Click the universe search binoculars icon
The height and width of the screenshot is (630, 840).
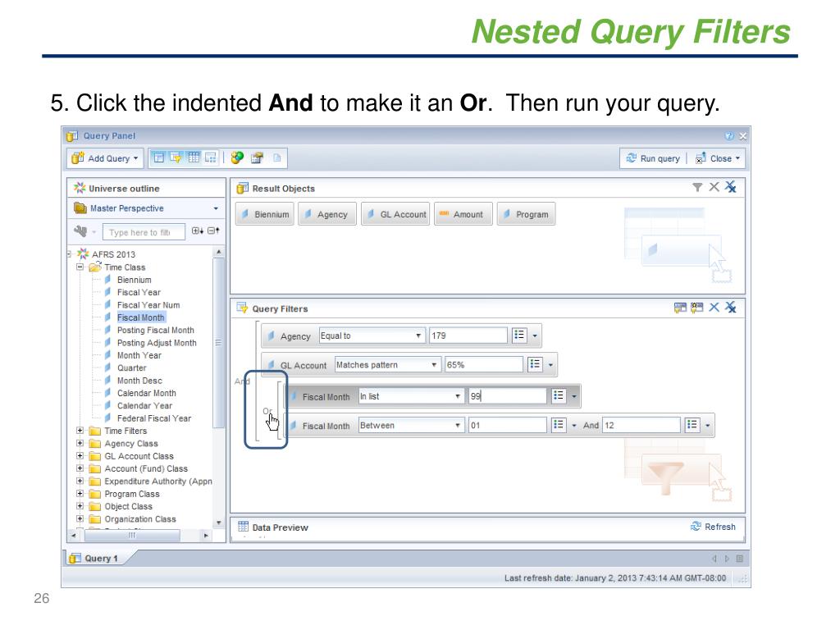click(x=80, y=231)
